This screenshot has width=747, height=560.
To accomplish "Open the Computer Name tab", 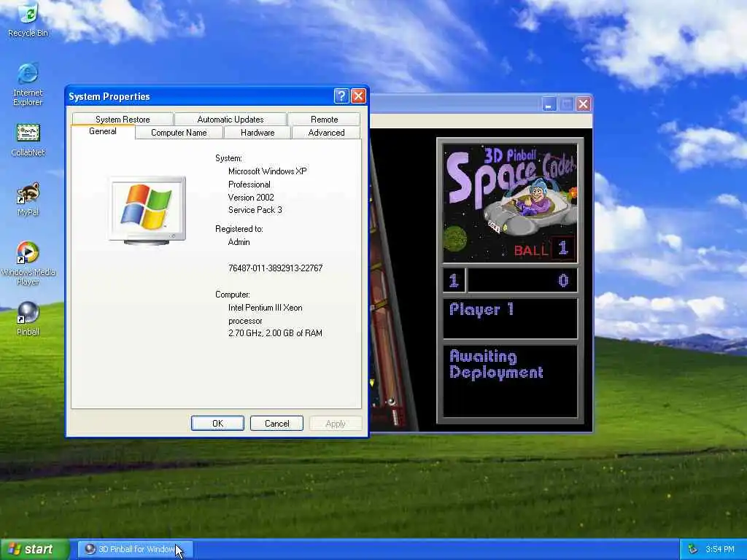I will (179, 133).
